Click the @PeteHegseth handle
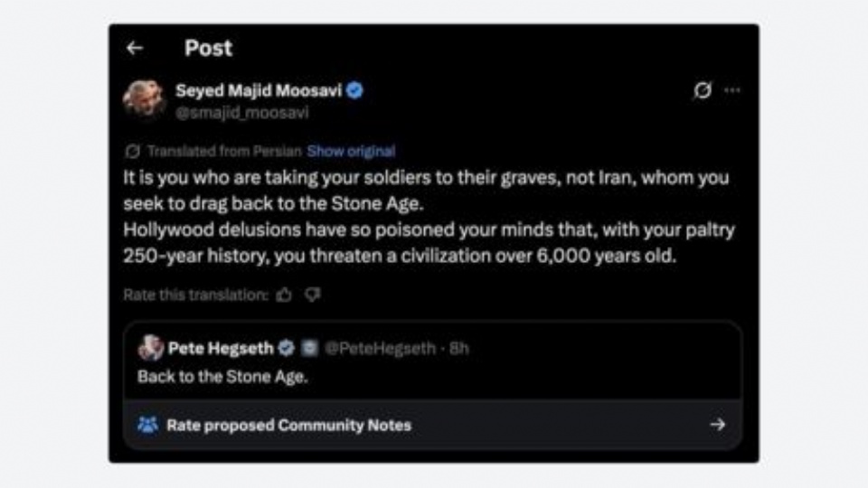The image size is (868, 488). [378, 348]
